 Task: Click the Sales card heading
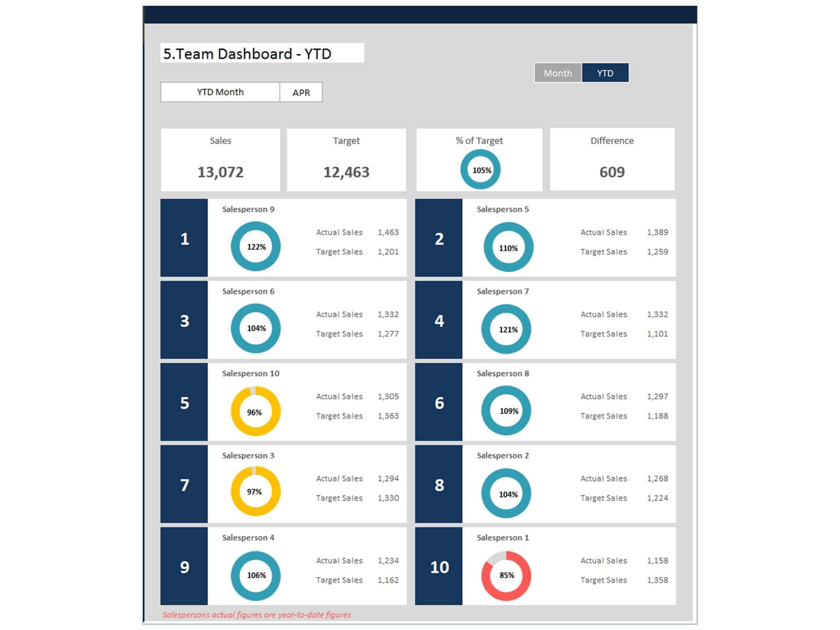pos(220,141)
